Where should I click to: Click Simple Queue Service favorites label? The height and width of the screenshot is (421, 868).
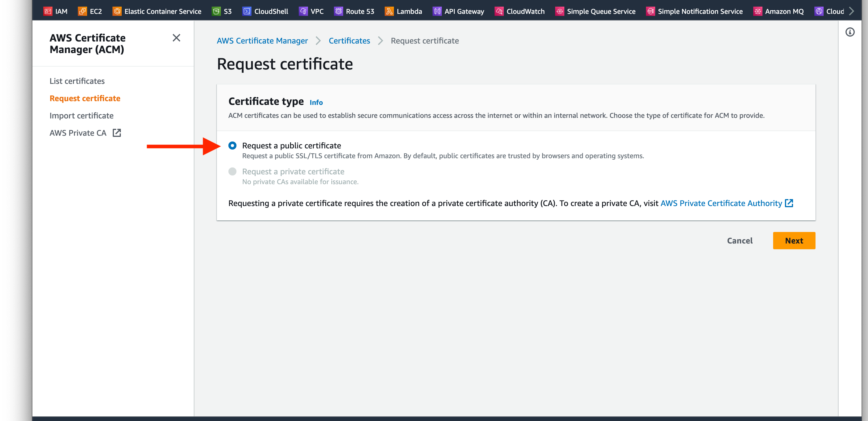pyautogui.click(x=601, y=11)
